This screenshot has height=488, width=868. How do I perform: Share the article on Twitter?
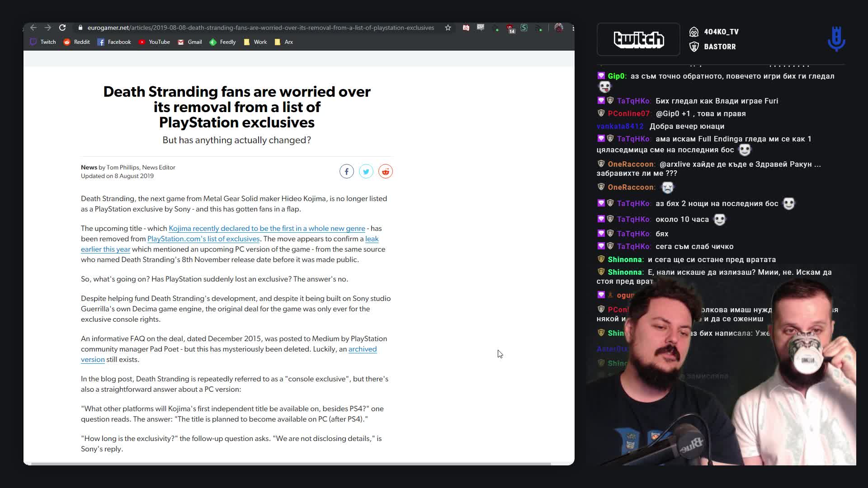coord(366,171)
